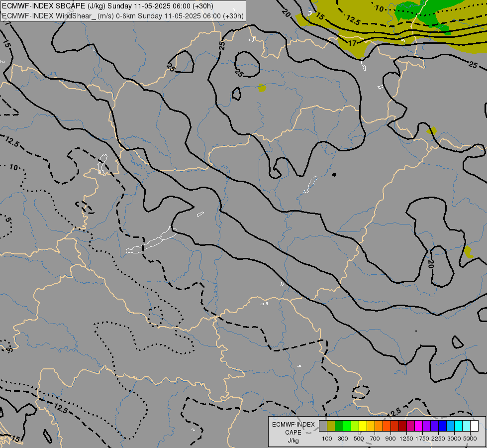Click the SBCAPE title line
Image resolution: width=487 pixels, height=448 pixels.
click(x=108, y=6)
